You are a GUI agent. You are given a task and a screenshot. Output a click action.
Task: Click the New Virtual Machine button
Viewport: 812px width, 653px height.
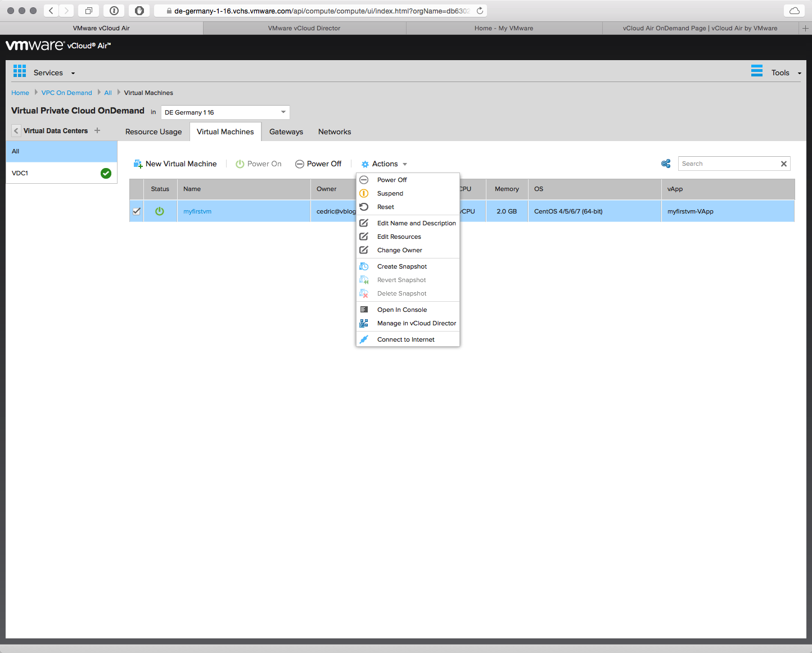[x=175, y=164]
